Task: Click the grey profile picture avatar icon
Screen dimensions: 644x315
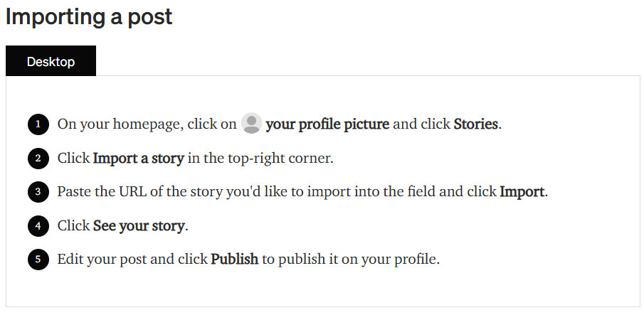Action: (251, 124)
